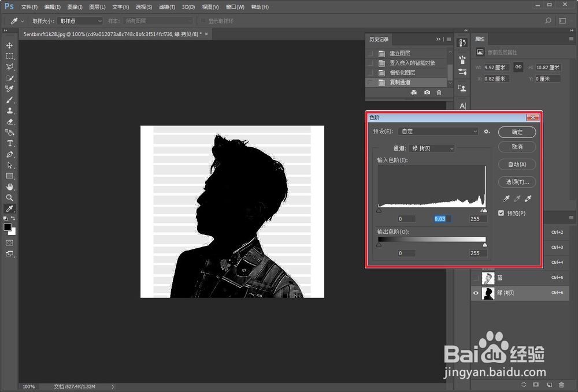This screenshot has width=578, height=392.
Task: Select the Paint Bucket tool
Action: (10, 133)
